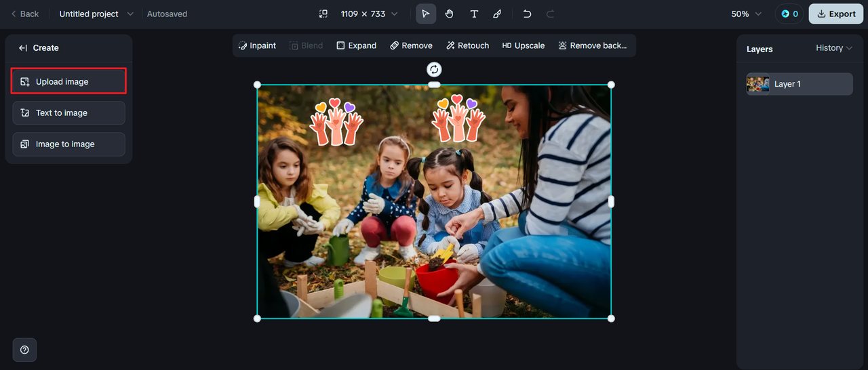
Task: Click the bottom-right corner handle of the image
Action: click(x=611, y=318)
